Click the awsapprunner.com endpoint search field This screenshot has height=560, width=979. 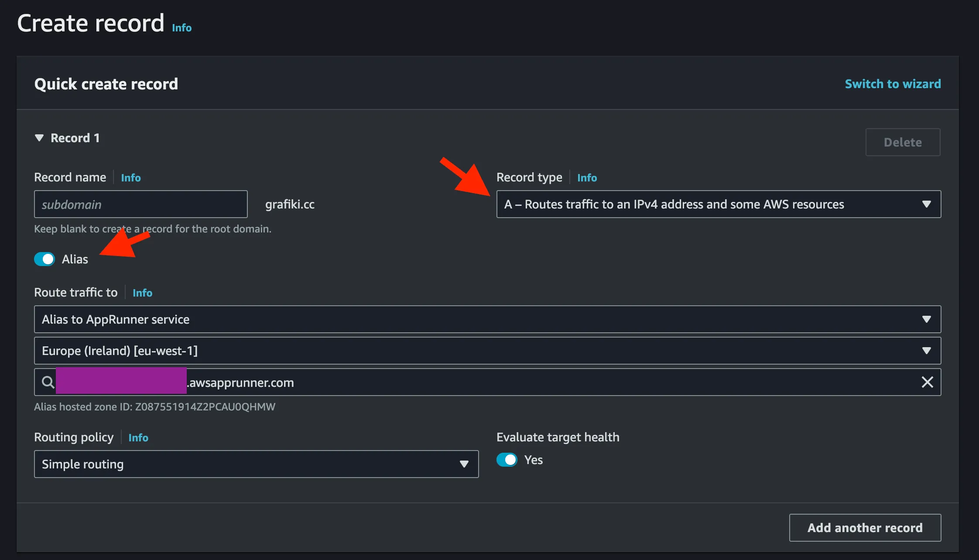click(x=487, y=382)
